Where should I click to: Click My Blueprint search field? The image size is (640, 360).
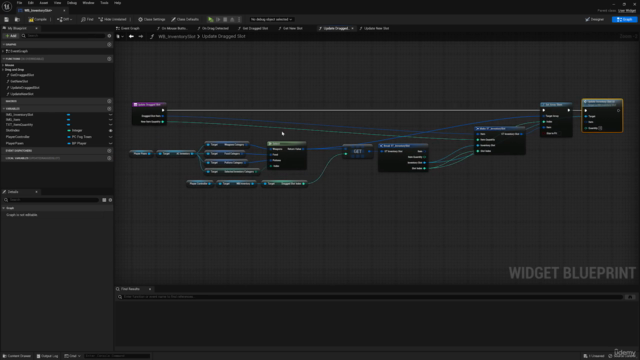tap(64, 36)
